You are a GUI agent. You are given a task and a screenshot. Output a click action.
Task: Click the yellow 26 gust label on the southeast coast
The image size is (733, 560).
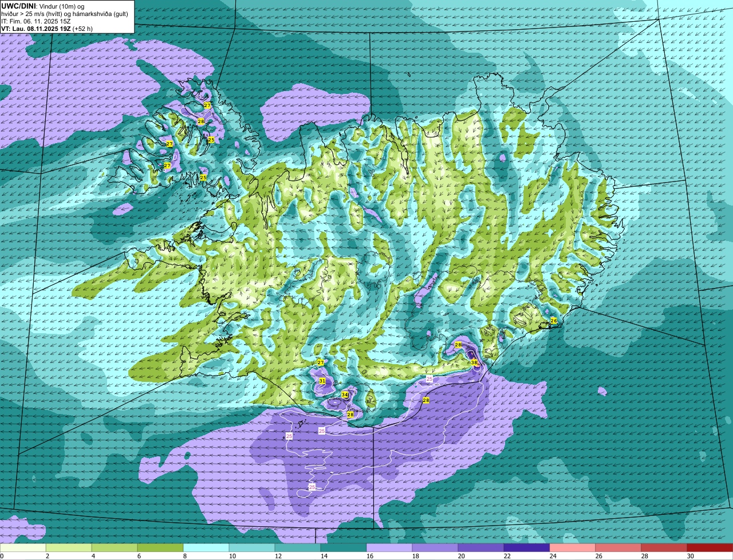[554, 321]
